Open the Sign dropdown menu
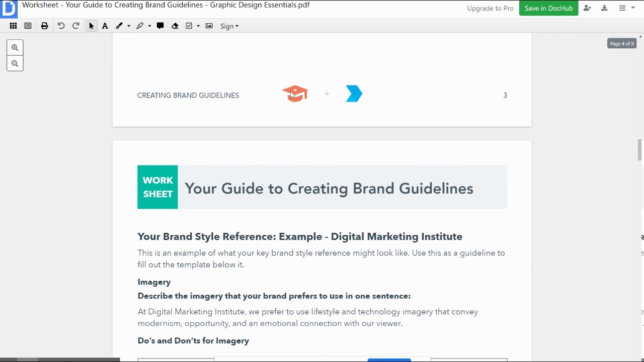 click(x=229, y=26)
